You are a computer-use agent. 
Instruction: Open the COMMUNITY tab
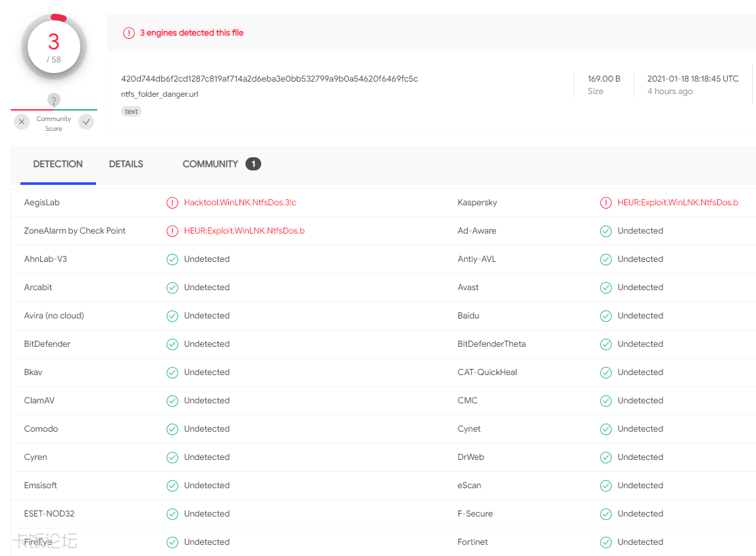(x=210, y=164)
